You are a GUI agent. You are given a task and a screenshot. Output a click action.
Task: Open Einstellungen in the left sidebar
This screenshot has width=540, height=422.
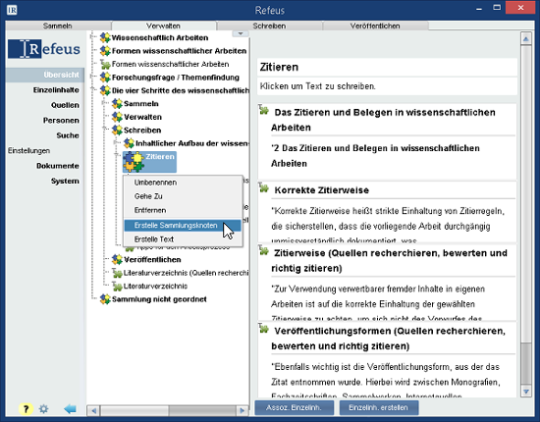click(29, 151)
